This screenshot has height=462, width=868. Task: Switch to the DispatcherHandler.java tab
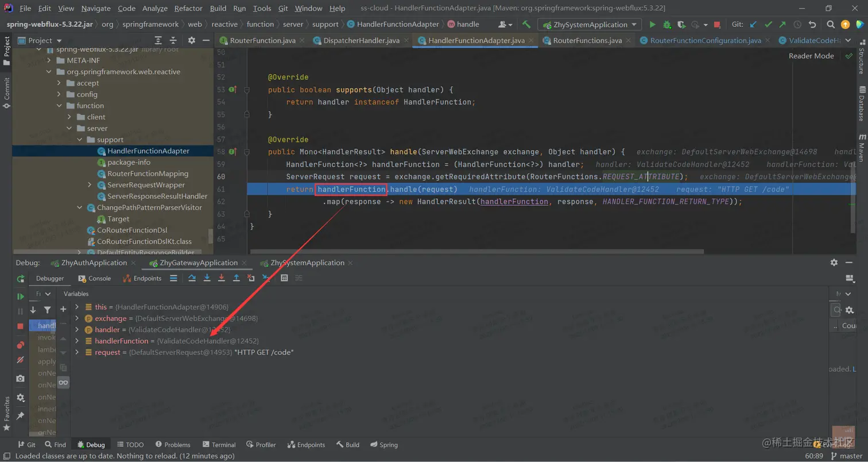[x=361, y=41]
